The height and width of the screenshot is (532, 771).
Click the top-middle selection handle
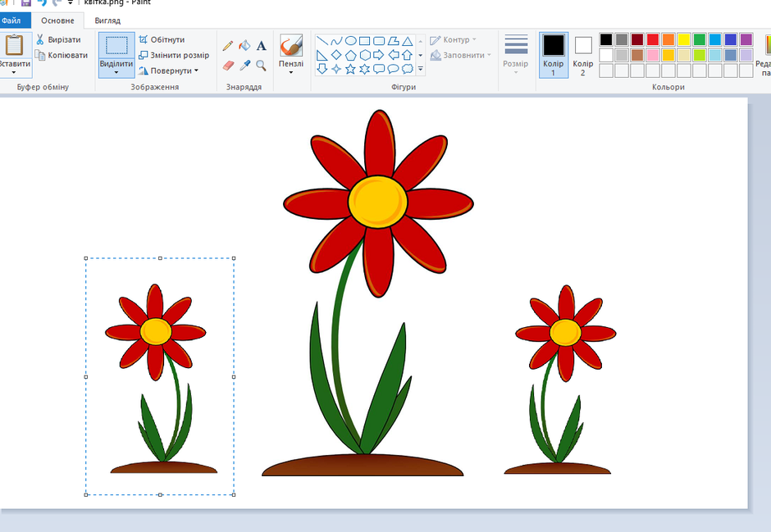(x=160, y=258)
